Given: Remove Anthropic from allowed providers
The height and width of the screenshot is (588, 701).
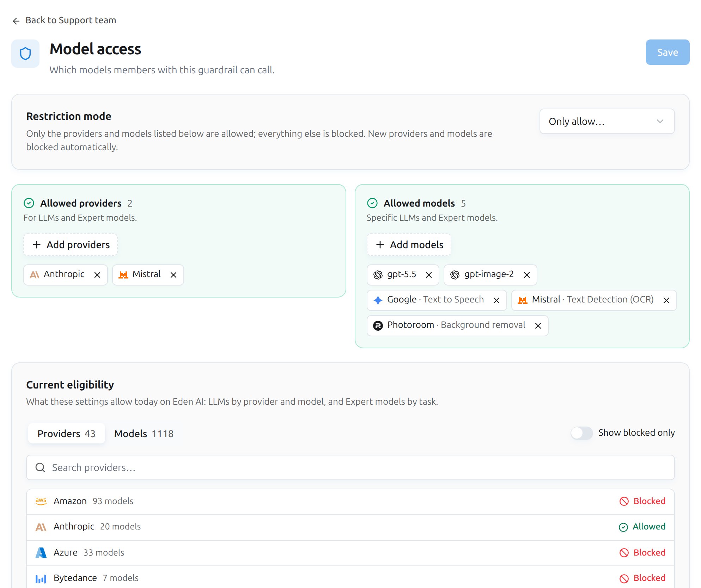Looking at the screenshot, I should 97,275.
